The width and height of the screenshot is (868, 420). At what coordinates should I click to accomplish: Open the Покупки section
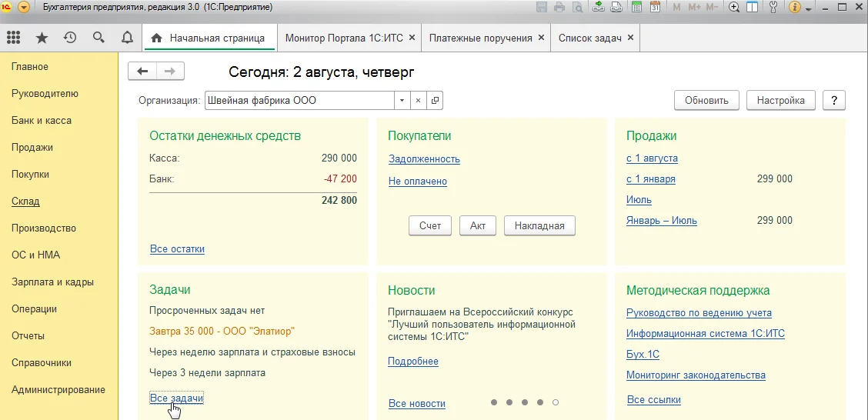coord(31,175)
